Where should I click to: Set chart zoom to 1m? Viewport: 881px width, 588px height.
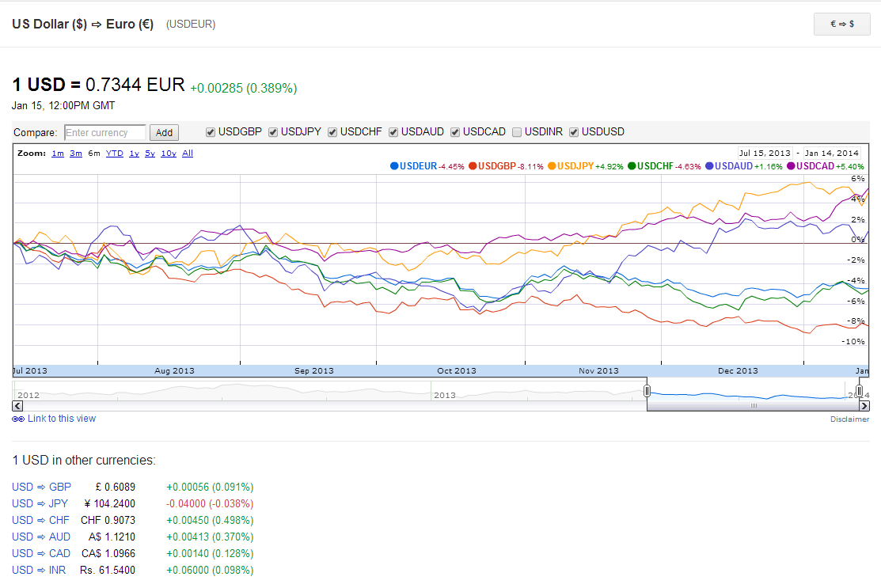coord(58,154)
